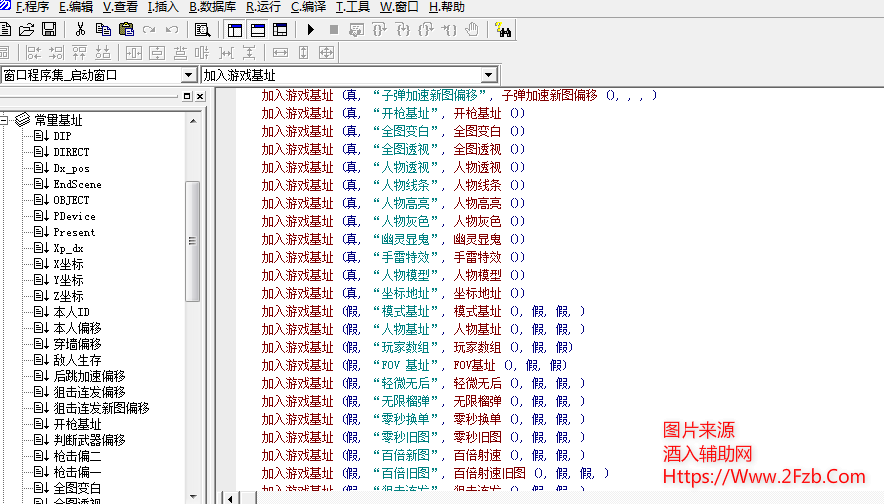
Task: Click the Cut scissors icon
Action: [x=80, y=29]
